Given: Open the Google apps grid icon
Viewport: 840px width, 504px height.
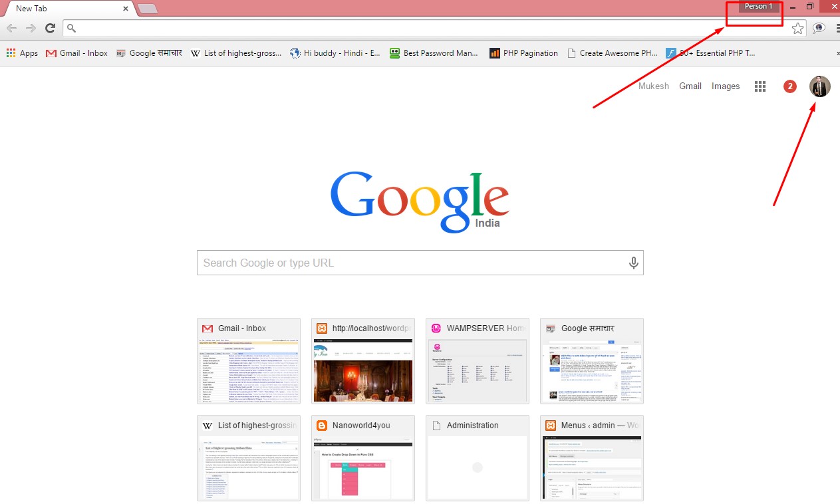Looking at the screenshot, I should click(x=760, y=86).
